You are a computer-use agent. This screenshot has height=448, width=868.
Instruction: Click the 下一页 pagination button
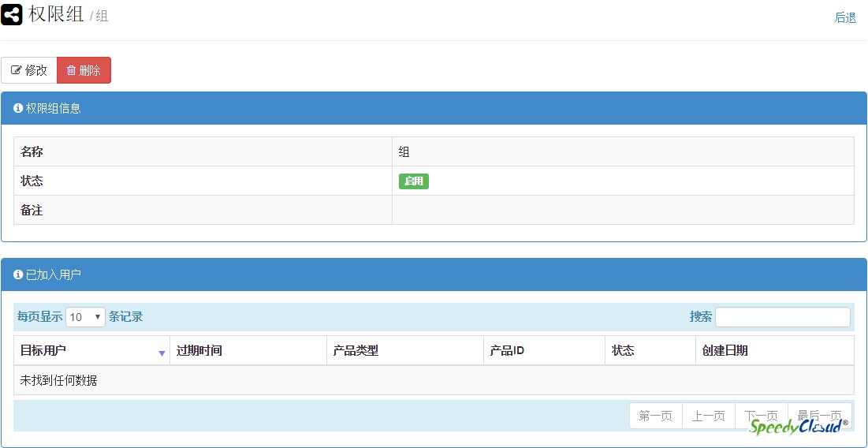pos(761,416)
